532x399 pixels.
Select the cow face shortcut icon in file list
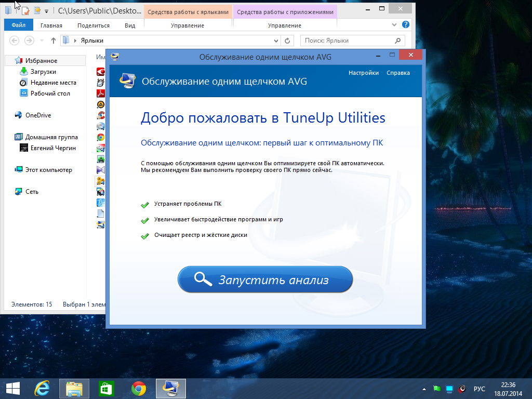click(101, 83)
